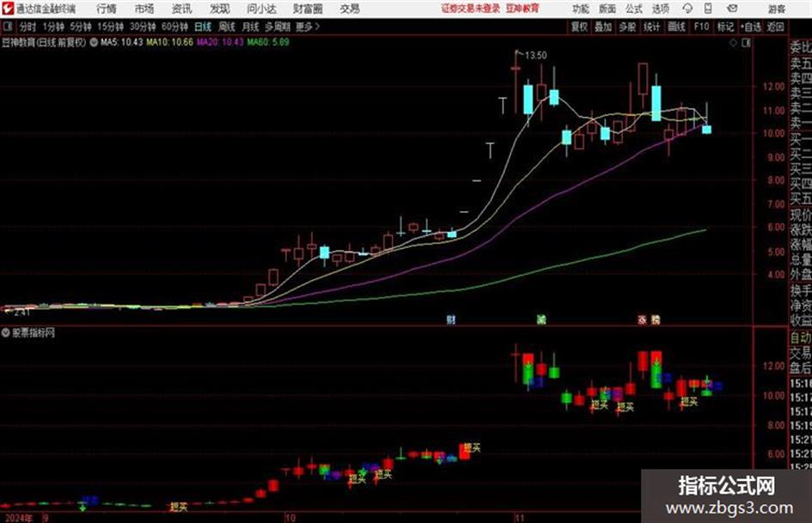Click the MA60: 5.89 value
The width and height of the screenshot is (812, 523).
pyautogui.click(x=268, y=42)
